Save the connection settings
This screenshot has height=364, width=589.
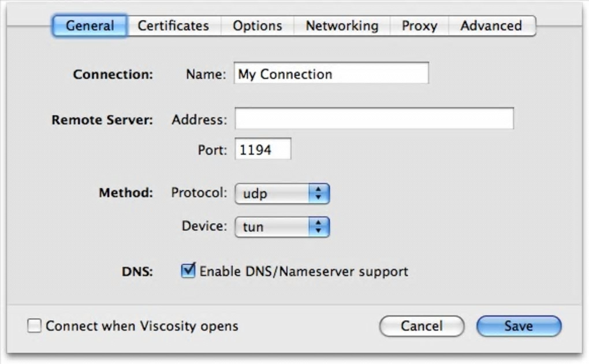point(519,326)
